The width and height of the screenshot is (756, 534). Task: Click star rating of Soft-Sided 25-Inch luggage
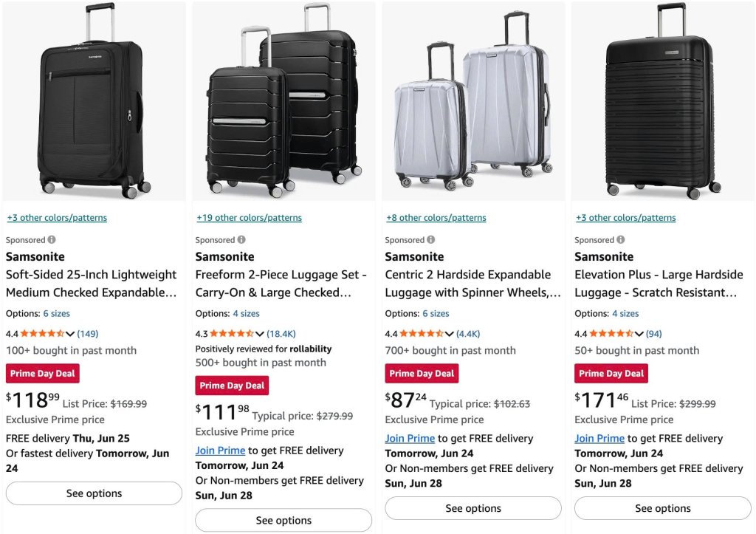point(42,333)
